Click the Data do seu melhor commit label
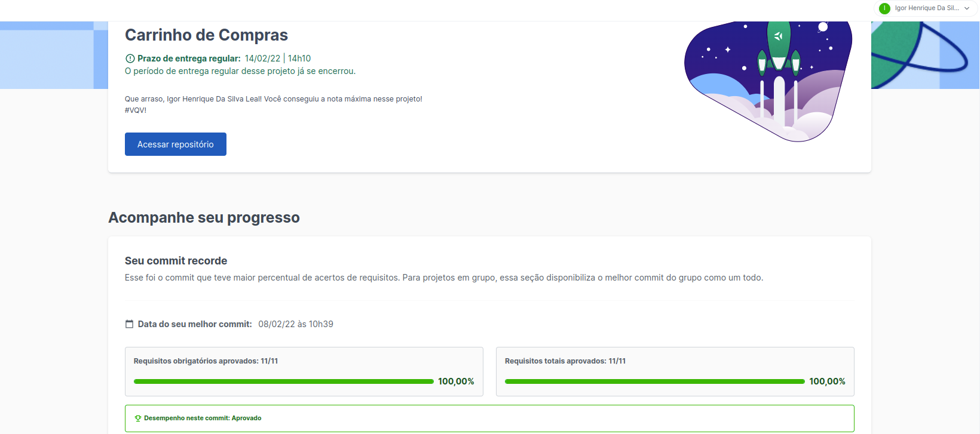The width and height of the screenshot is (980, 434). 195,324
